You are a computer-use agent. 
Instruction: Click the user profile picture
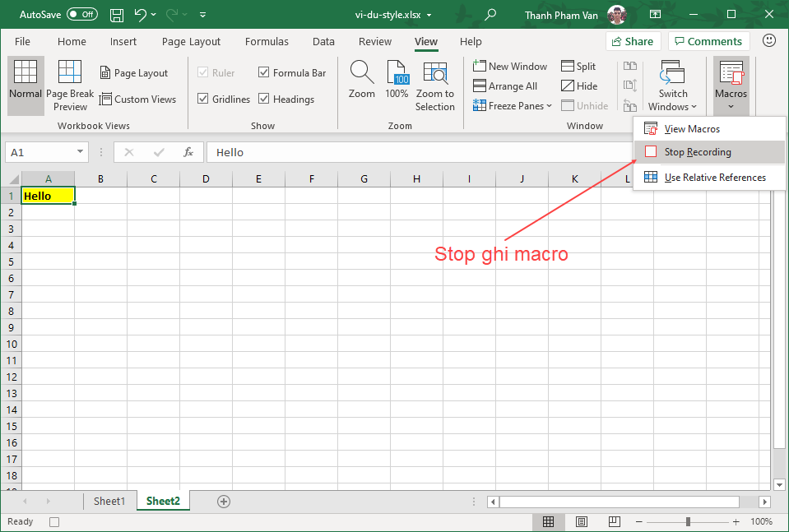[x=616, y=15]
